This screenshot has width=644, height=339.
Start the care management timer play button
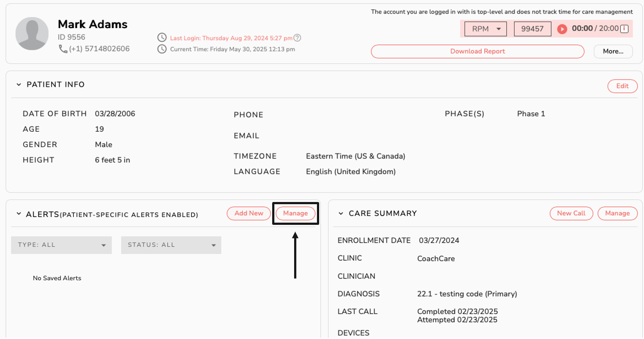(562, 29)
